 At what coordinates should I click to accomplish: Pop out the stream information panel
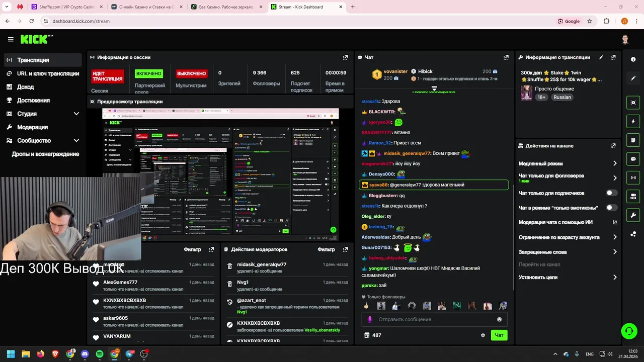click(613, 57)
